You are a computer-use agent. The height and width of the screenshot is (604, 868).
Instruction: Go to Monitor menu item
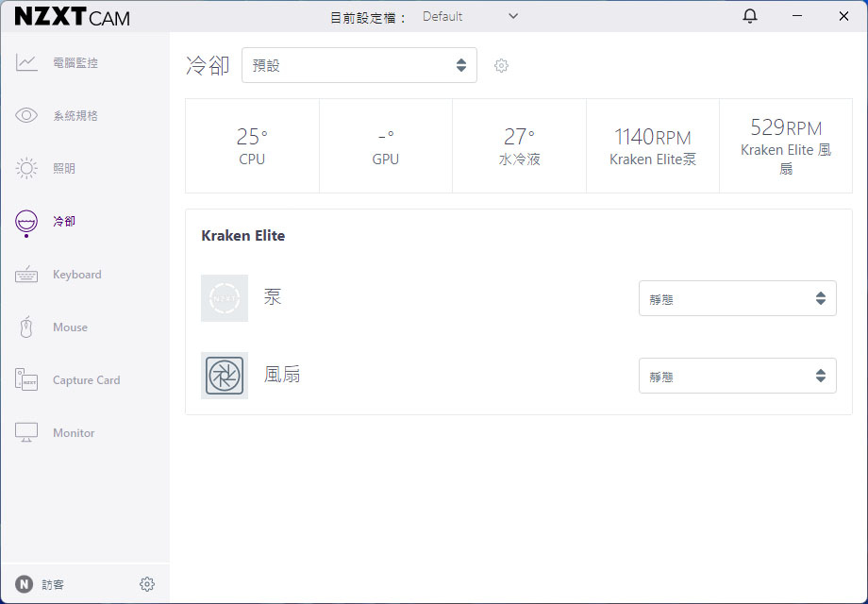(74, 433)
